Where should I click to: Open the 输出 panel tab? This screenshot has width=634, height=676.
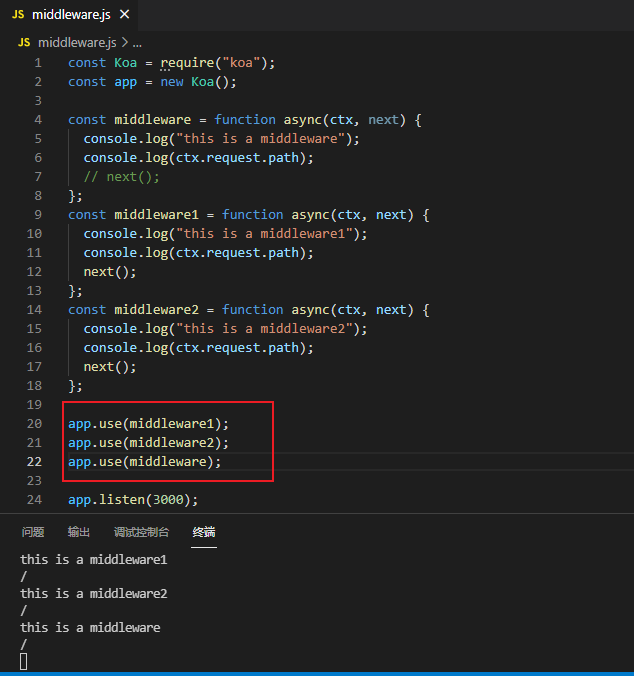tap(78, 532)
